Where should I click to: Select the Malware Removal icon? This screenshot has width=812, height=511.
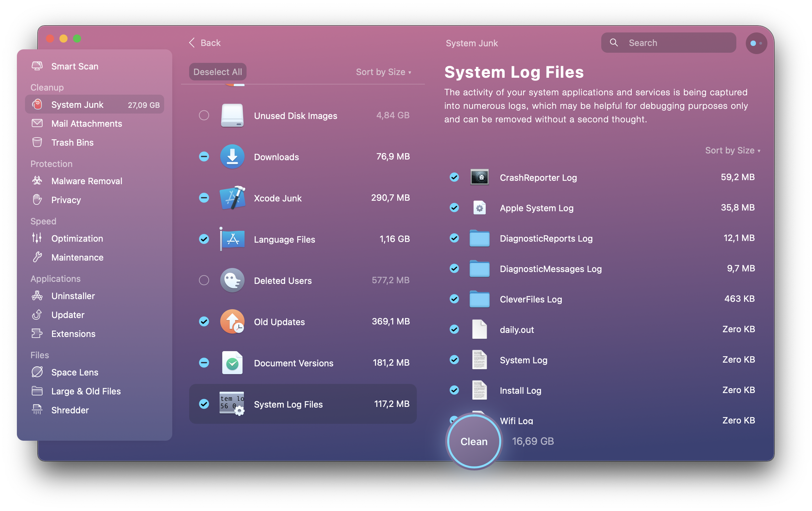click(x=37, y=181)
